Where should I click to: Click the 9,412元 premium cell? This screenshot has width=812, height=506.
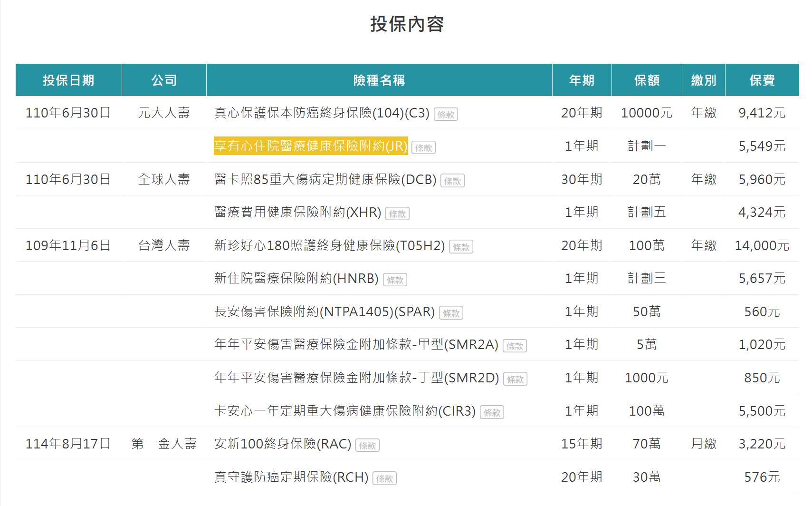[x=762, y=113]
